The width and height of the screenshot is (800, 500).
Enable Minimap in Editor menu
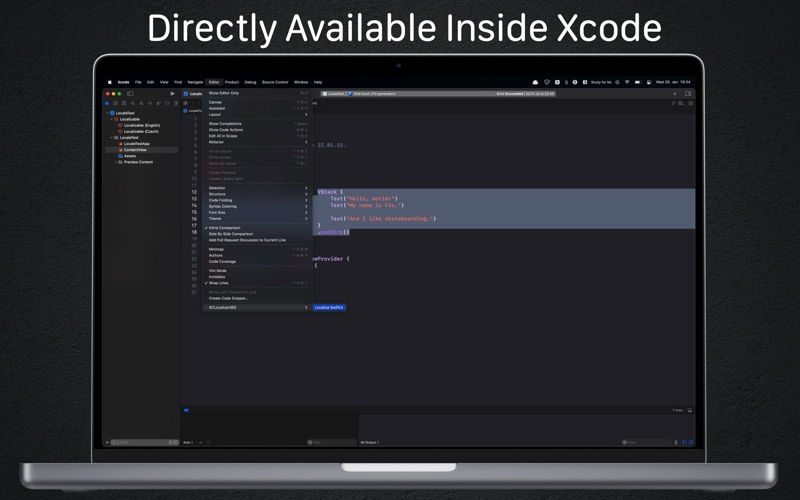point(255,249)
